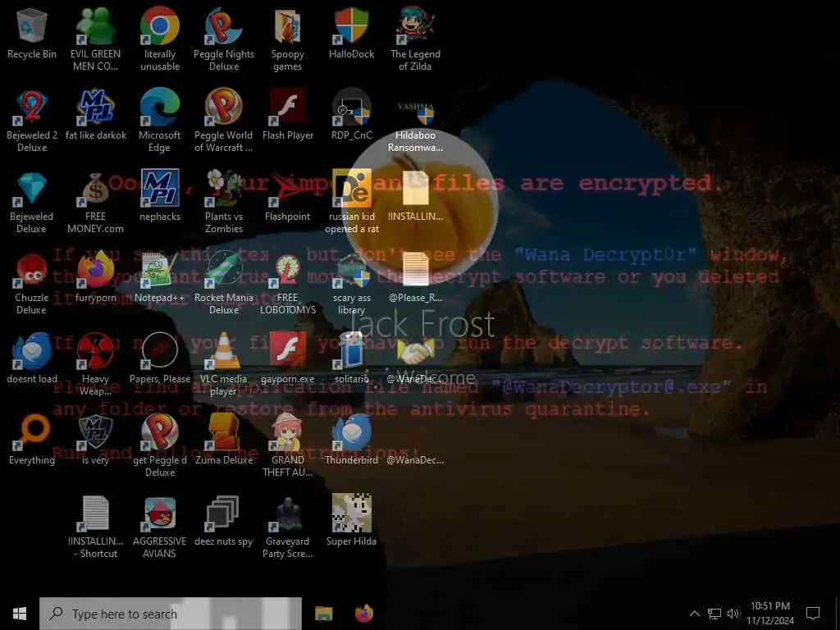
Task: Open the !INSTALLIN... - Shortcut file
Action: 95,527
